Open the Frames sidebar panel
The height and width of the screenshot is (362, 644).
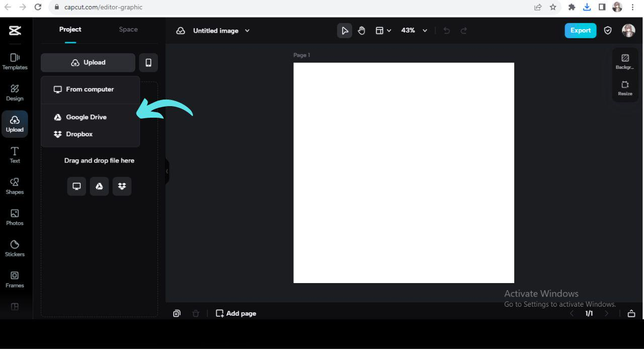pyautogui.click(x=15, y=280)
